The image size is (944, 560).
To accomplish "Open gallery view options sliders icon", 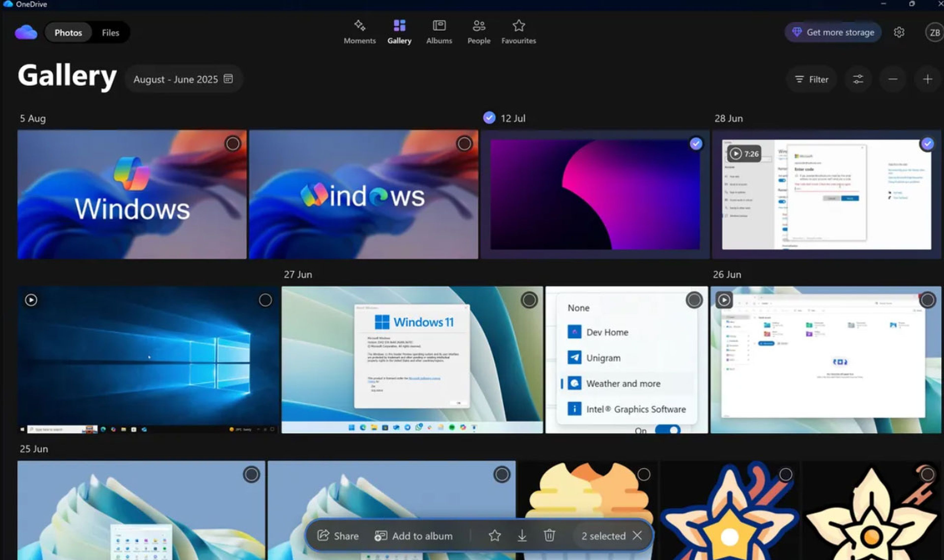I will click(858, 79).
